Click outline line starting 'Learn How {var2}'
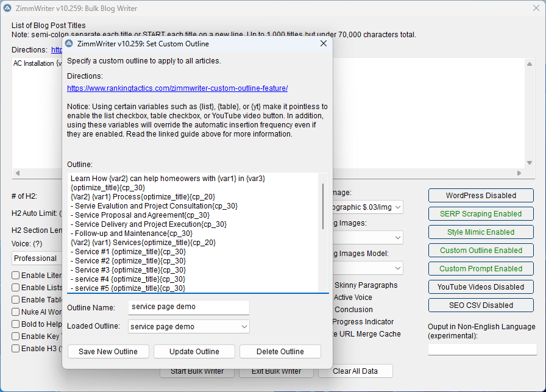The height and width of the screenshot is (392, 546). 168,179
